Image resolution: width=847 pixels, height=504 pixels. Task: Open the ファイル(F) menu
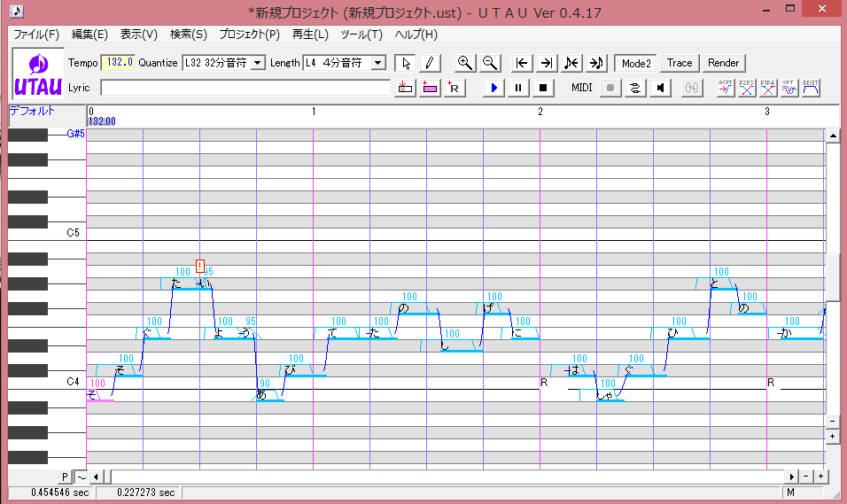[x=36, y=35]
